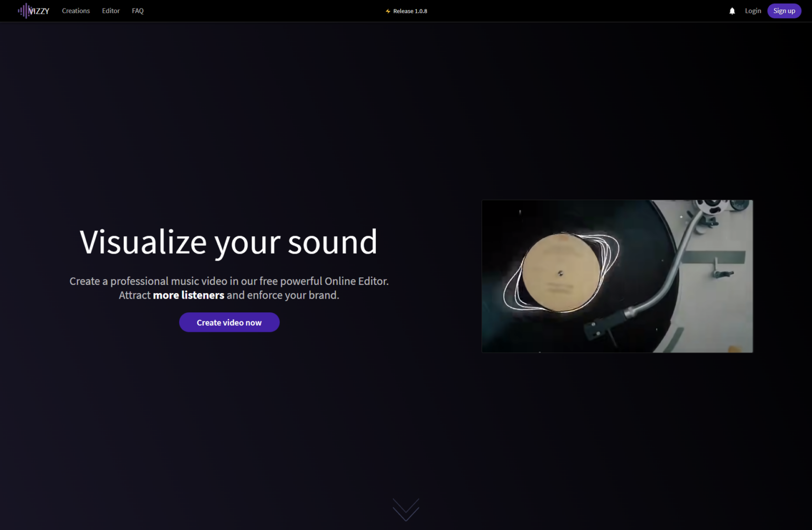This screenshot has width=812, height=530.
Task: Open Release 1.0.8 changelog
Action: click(411, 11)
